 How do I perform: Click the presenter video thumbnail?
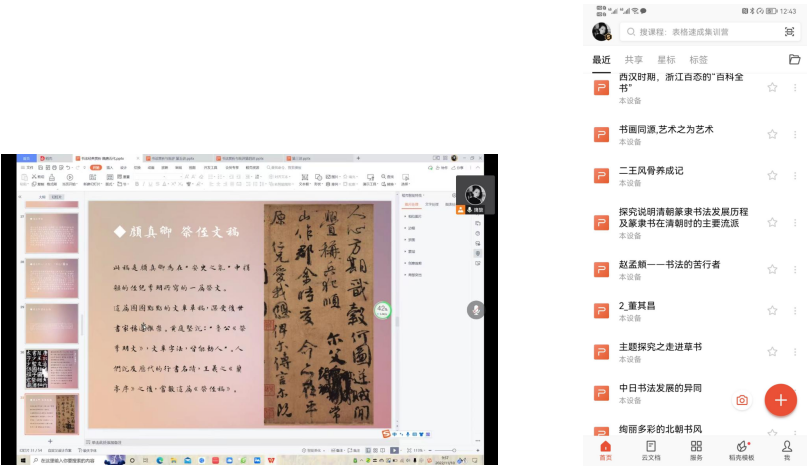click(x=476, y=195)
